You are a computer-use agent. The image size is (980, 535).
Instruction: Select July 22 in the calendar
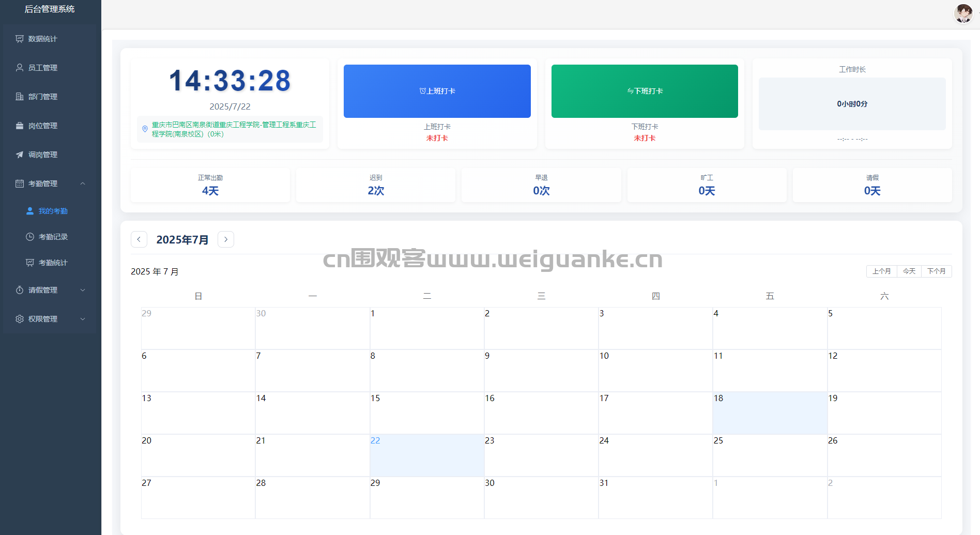coord(427,455)
